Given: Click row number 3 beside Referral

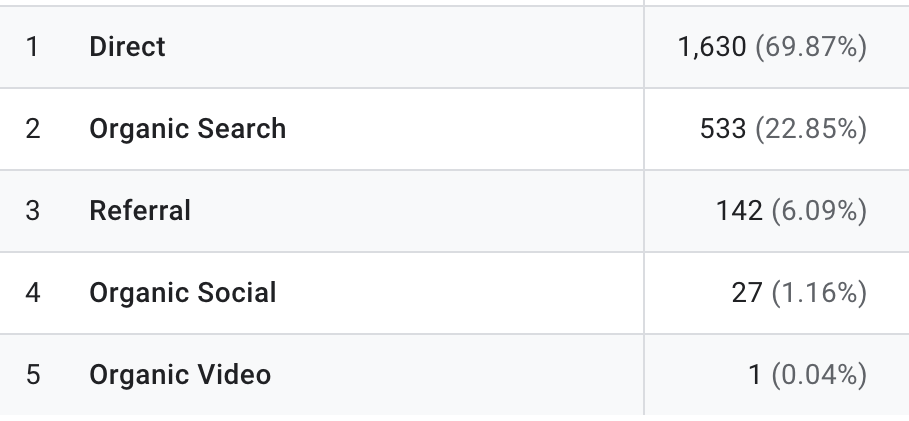Looking at the screenshot, I should (33, 211).
